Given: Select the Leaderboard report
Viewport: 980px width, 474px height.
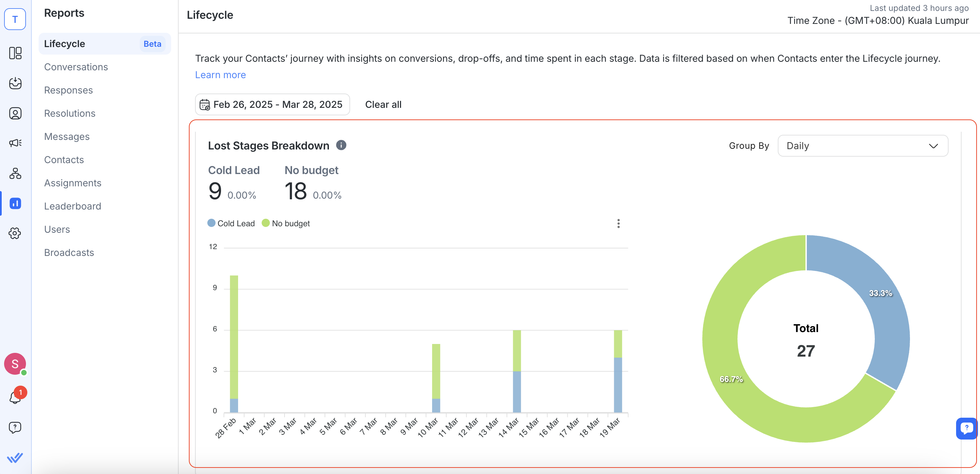Looking at the screenshot, I should pyautogui.click(x=73, y=206).
